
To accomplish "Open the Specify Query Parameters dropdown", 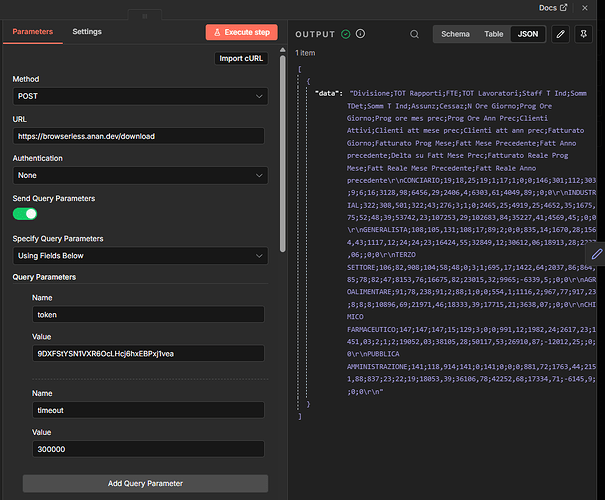I will [140, 255].
